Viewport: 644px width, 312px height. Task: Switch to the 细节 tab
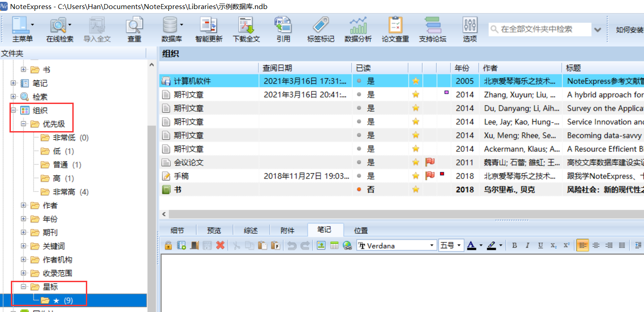[177, 231]
